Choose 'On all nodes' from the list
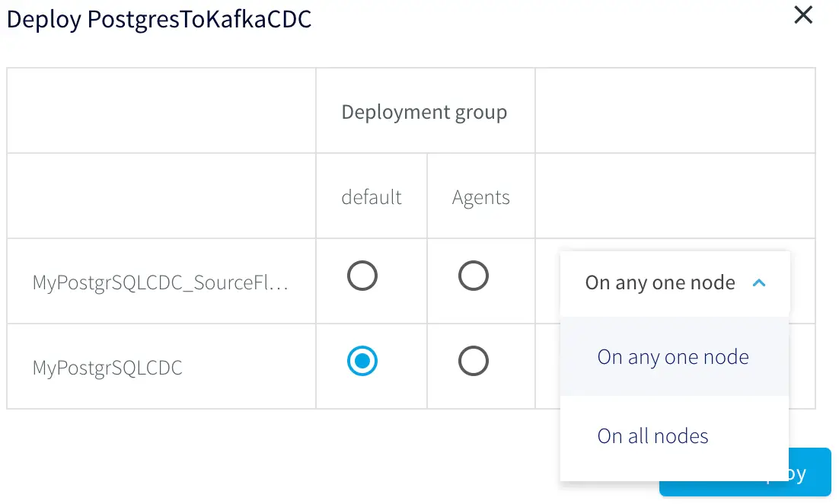The width and height of the screenshot is (839, 504). pos(652,436)
